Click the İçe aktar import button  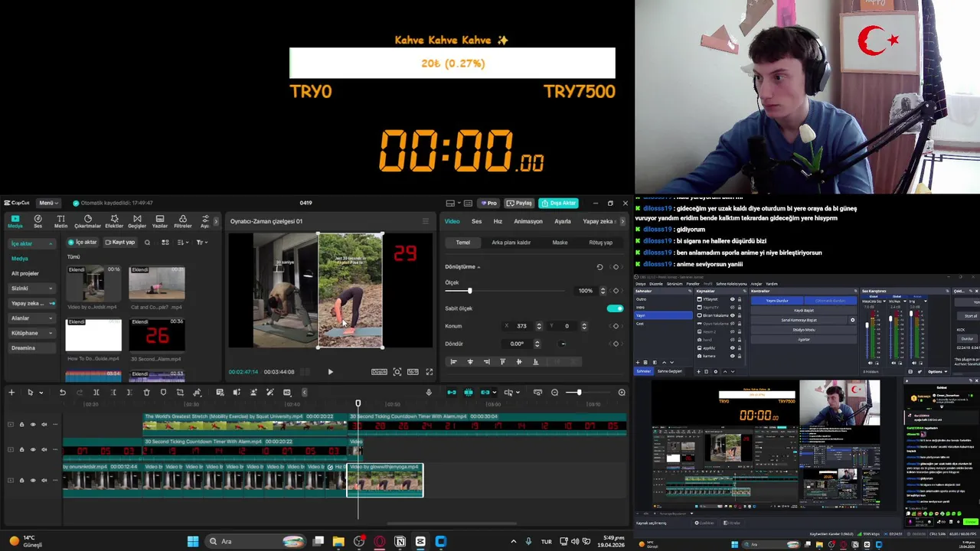pyautogui.click(x=83, y=243)
